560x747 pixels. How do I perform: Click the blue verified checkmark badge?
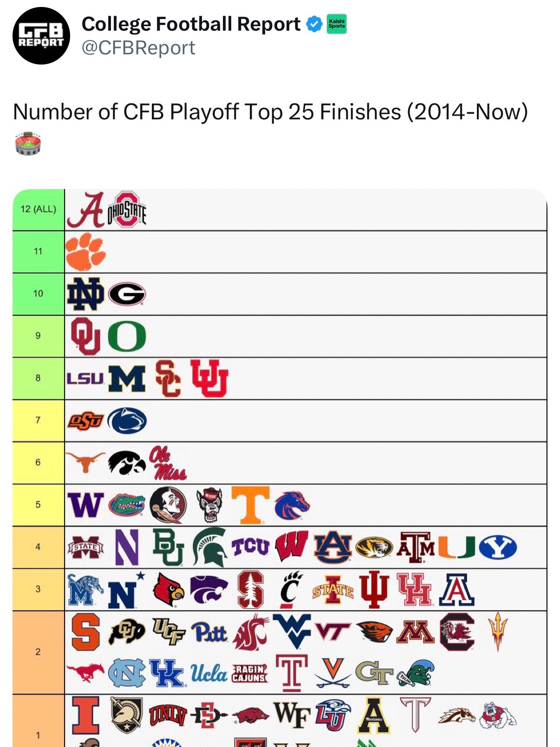pos(314,24)
